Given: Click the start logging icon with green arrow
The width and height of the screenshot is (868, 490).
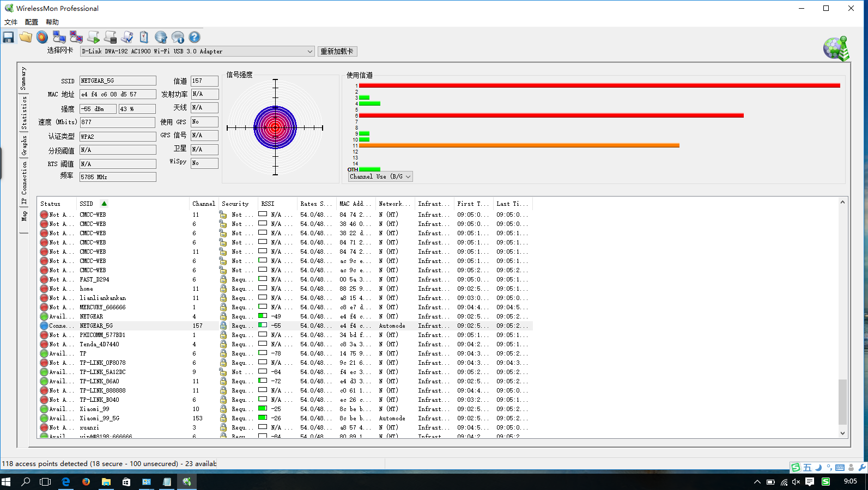Looking at the screenshot, I should [x=93, y=37].
